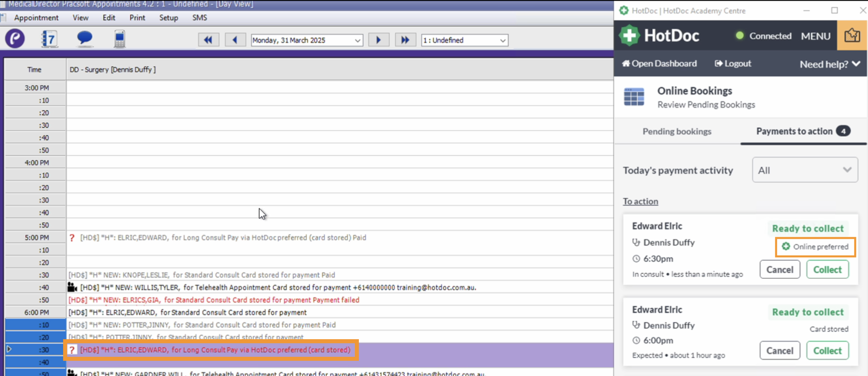The width and height of the screenshot is (868, 376).
Task: Select the KNOPE,LESLIE appointment row
Action: click(340, 275)
